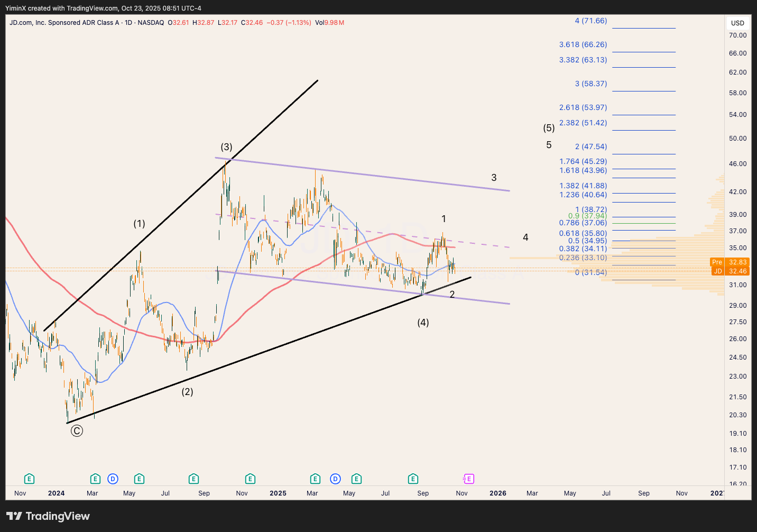This screenshot has width=757, height=532.
Task: Click the 'C32.46' close value
Action: (x=252, y=23)
